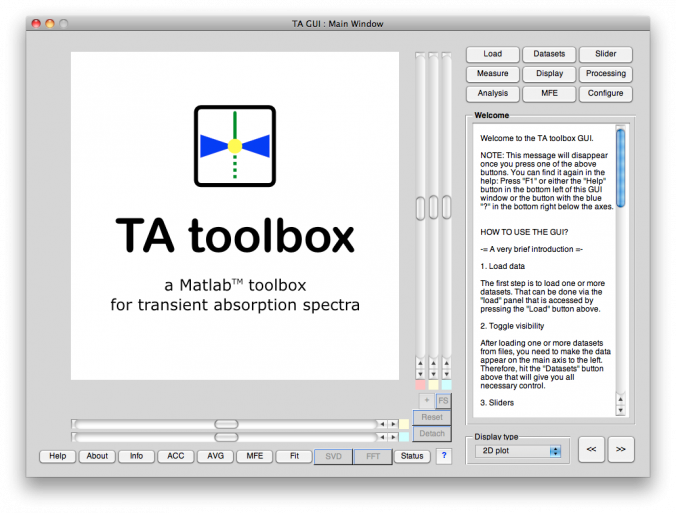Click the About button
Viewport: 676px width, 513px height.
[x=97, y=456]
